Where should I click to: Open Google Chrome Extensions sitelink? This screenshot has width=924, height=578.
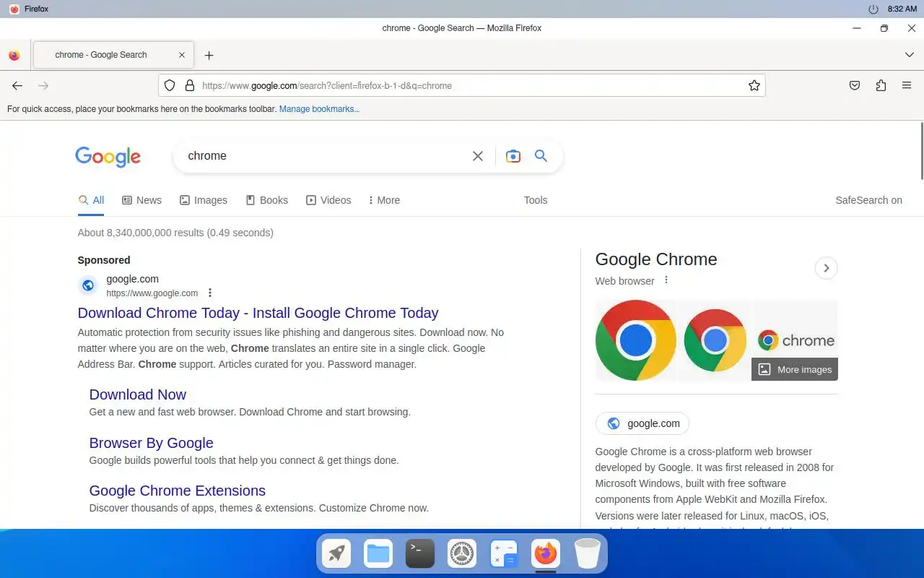pos(177,491)
